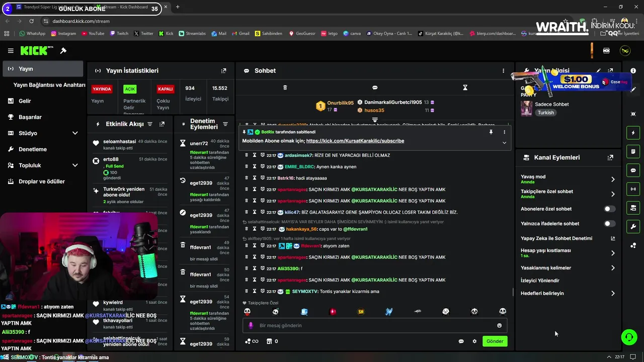
Task: Open the kick.com subscribe link
Action: (355, 141)
